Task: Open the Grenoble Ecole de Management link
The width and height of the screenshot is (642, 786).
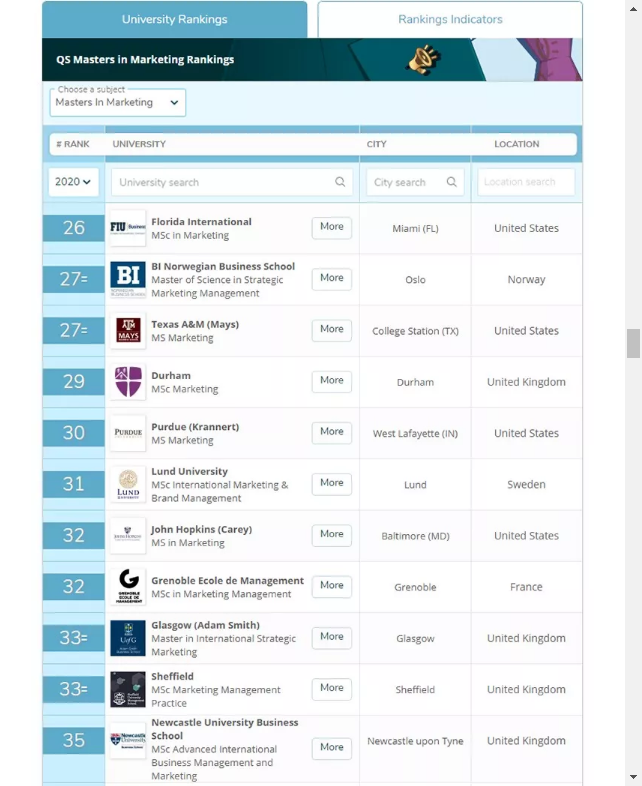Action: click(x=228, y=580)
